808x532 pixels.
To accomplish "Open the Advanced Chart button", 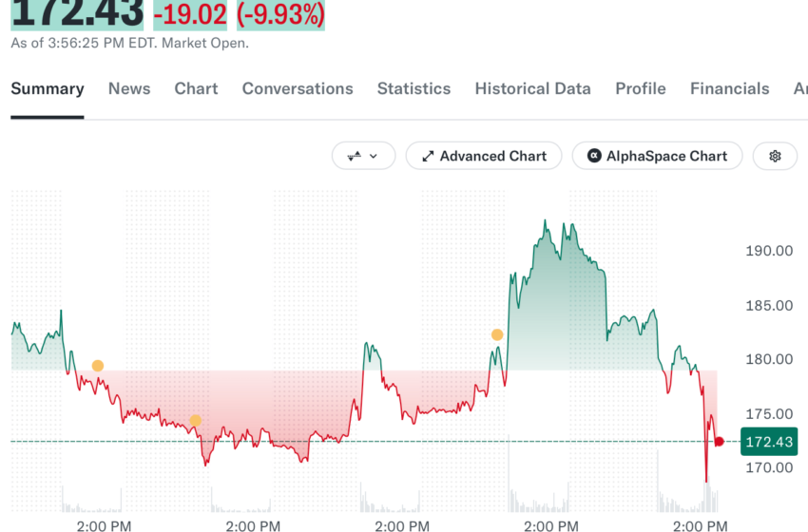I will (x=484, y=156).
